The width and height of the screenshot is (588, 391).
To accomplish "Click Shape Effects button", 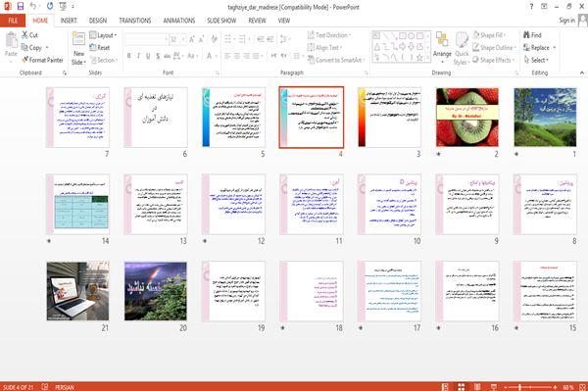I will (494, 60).
